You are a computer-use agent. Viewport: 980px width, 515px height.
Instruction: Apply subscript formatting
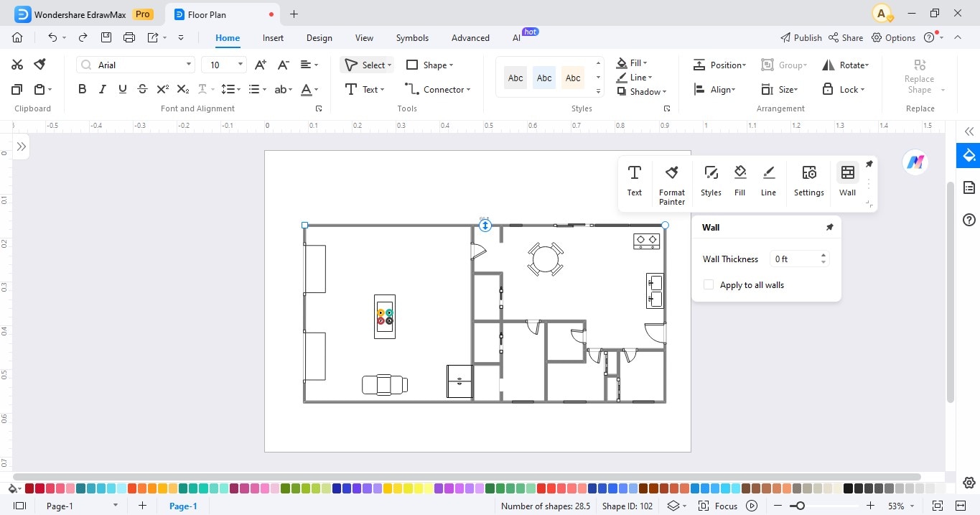(x=183, y=90)
